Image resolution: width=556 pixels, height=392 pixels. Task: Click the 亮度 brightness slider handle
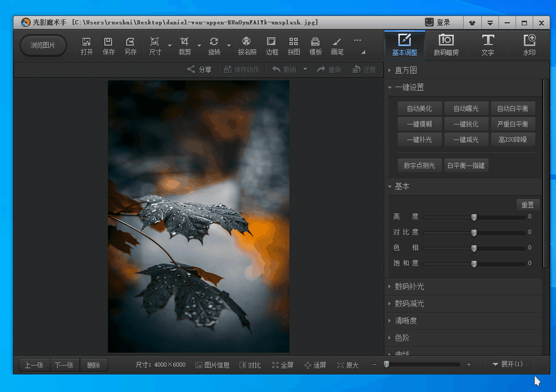click(x=474, y=217)
